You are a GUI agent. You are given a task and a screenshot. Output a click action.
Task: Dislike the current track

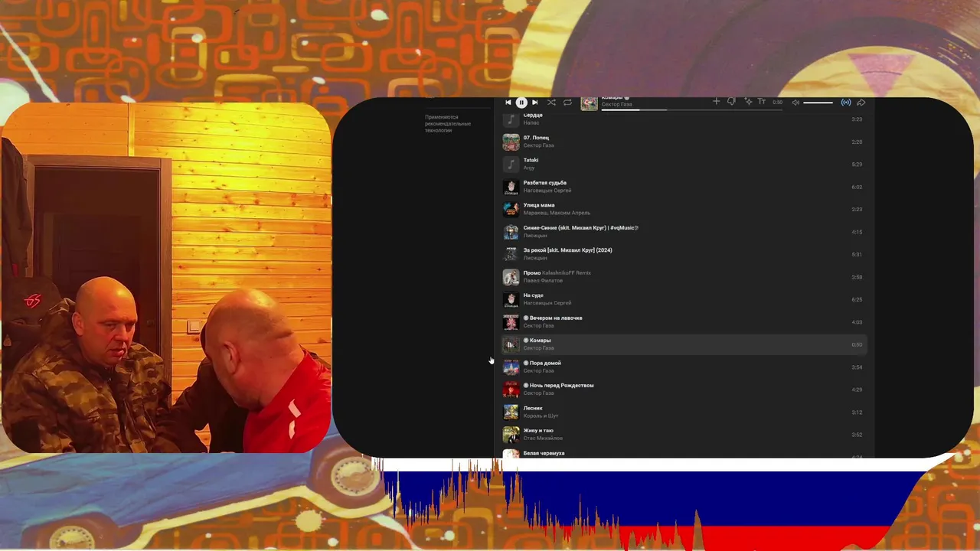tap(731, 102)
